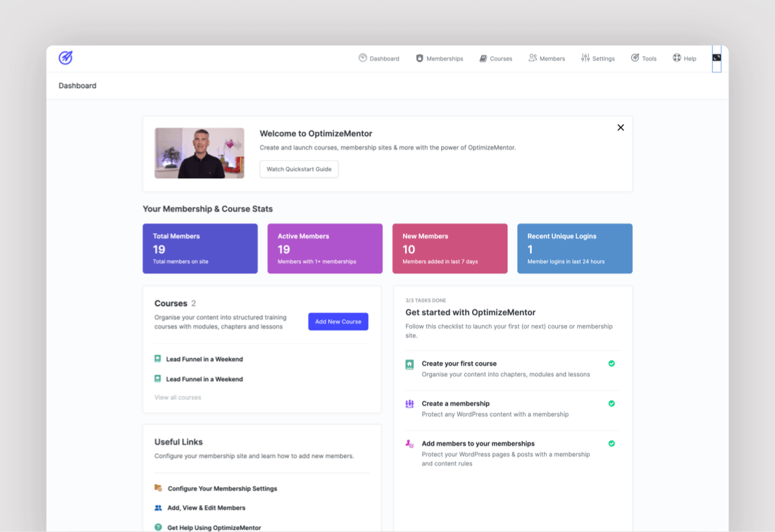Viewport: 775px width, 532px height.
Task: Click the Useful Links heading
Action: [178, 442]
